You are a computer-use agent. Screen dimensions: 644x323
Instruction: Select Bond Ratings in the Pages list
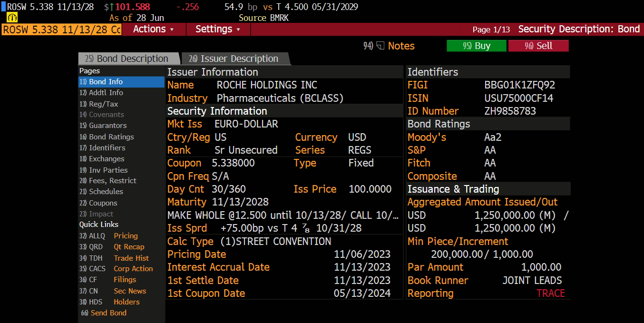pyautogui.click(x=111, y=137)
